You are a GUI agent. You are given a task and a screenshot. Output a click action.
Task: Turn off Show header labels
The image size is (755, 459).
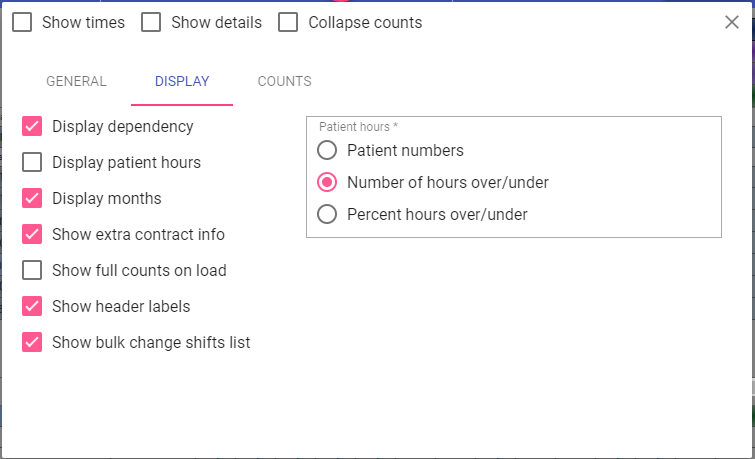[x=32, y=306]
